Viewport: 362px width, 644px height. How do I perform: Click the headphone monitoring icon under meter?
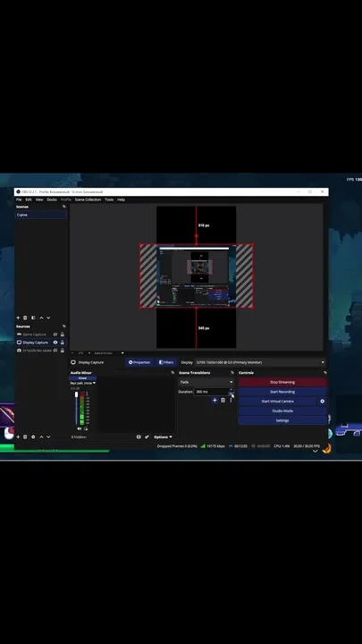pyautogui.click(x=86, y=428)
